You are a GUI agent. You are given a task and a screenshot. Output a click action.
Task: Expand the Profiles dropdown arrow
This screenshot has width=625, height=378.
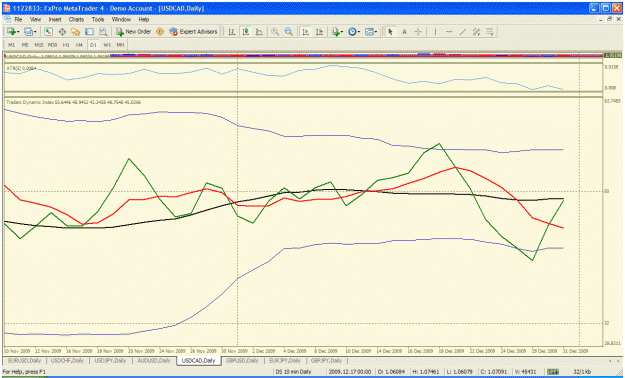(x=35, y=32)
